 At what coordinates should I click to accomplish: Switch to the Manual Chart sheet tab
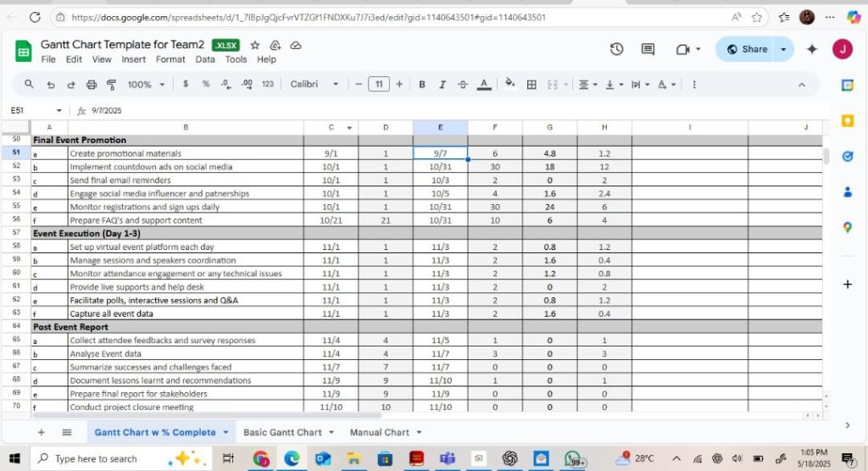pyautogui.click(x=379, y=432)
